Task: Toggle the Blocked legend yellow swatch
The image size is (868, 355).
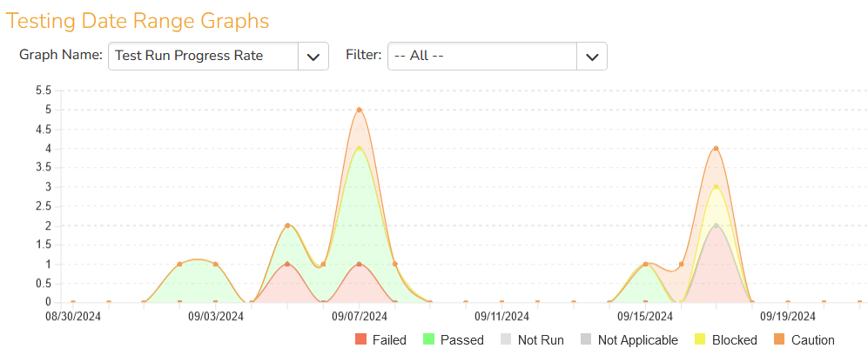Action: point(700,339)
